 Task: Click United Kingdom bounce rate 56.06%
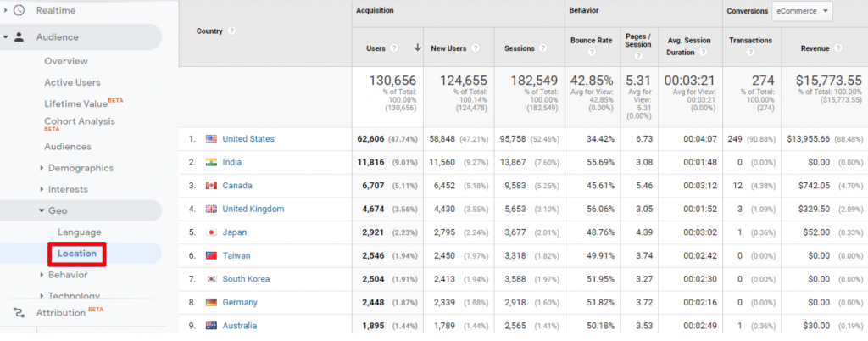click(x=601, y=210)
